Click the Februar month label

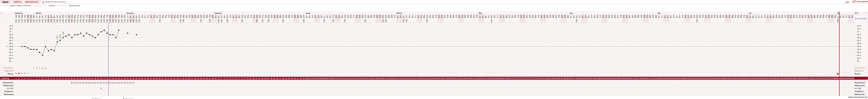399,13
